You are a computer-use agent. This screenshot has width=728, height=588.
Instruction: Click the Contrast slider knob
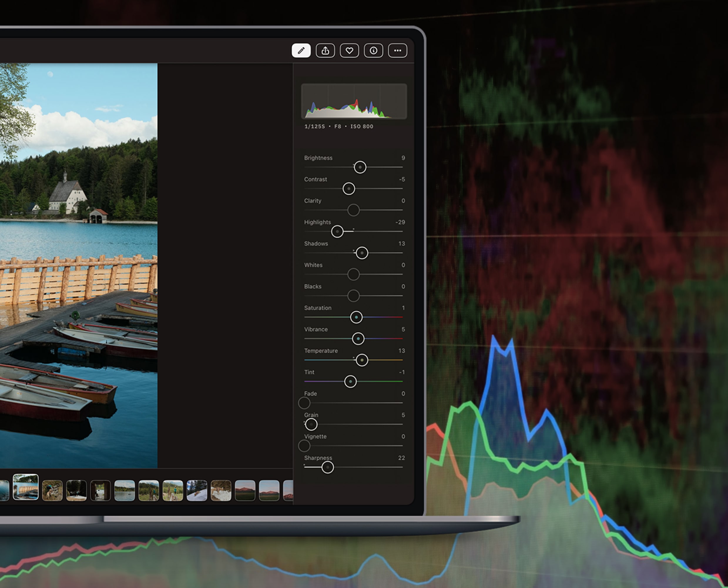click(x=349, y=189)
